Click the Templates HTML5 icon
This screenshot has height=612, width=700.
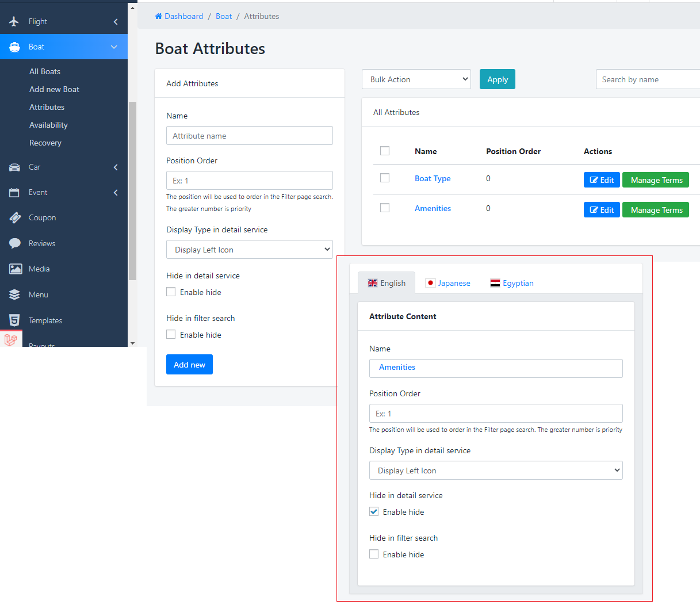(x=15, y=320)
